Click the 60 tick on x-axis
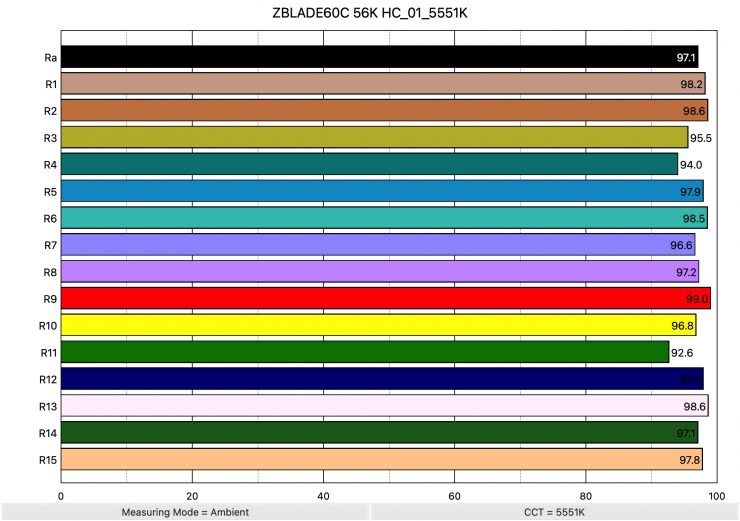740x521 pixels. pyautogui.click(x=454, y=495)
